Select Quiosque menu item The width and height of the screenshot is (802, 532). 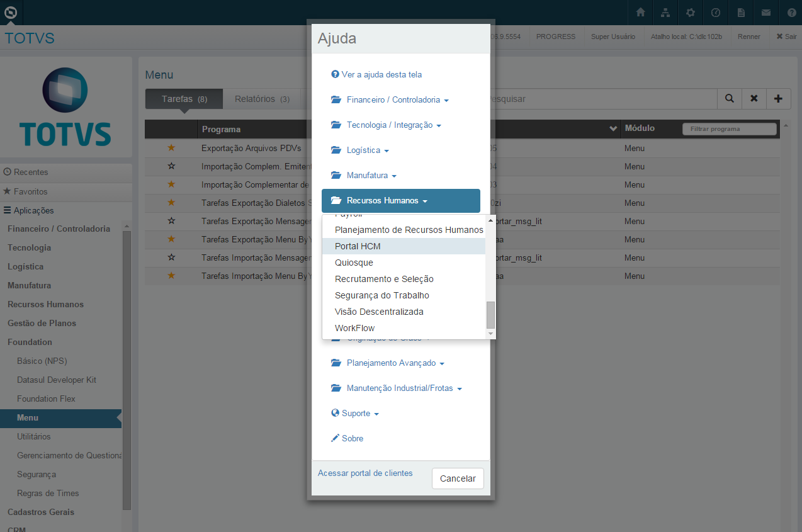pos(404,263)
